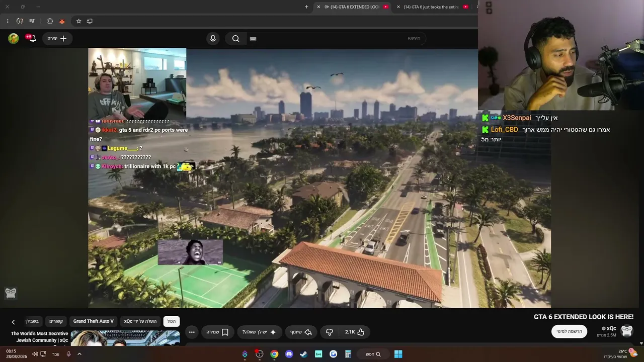Click the YouTube search input field
Viewport: 644px width, 362px height.
click(x=336, y=38)
